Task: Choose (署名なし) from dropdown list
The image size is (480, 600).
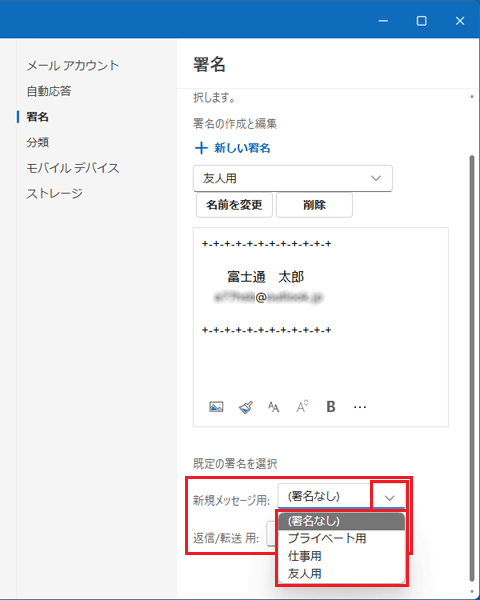Action: [341, 521]
